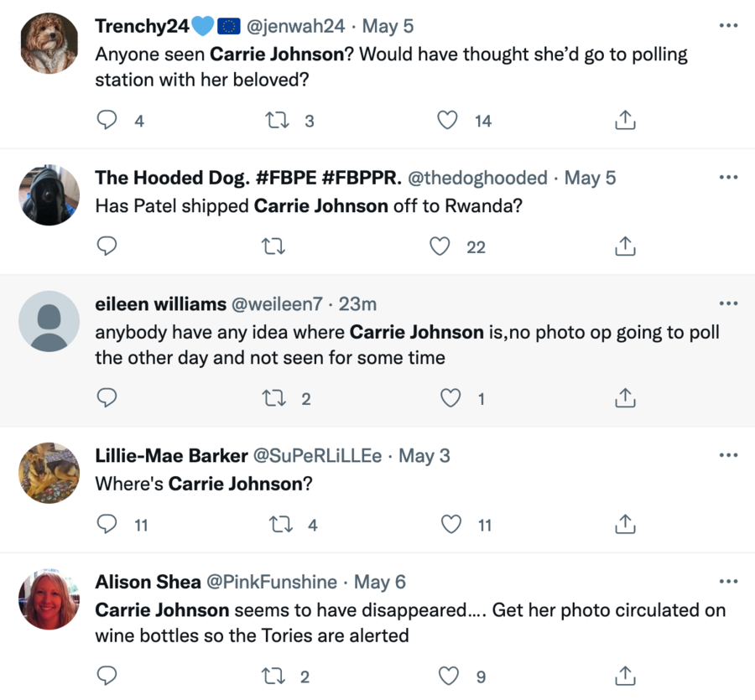
Task: Share Trenchy24's tweet
Action: [x=625, y=121]
